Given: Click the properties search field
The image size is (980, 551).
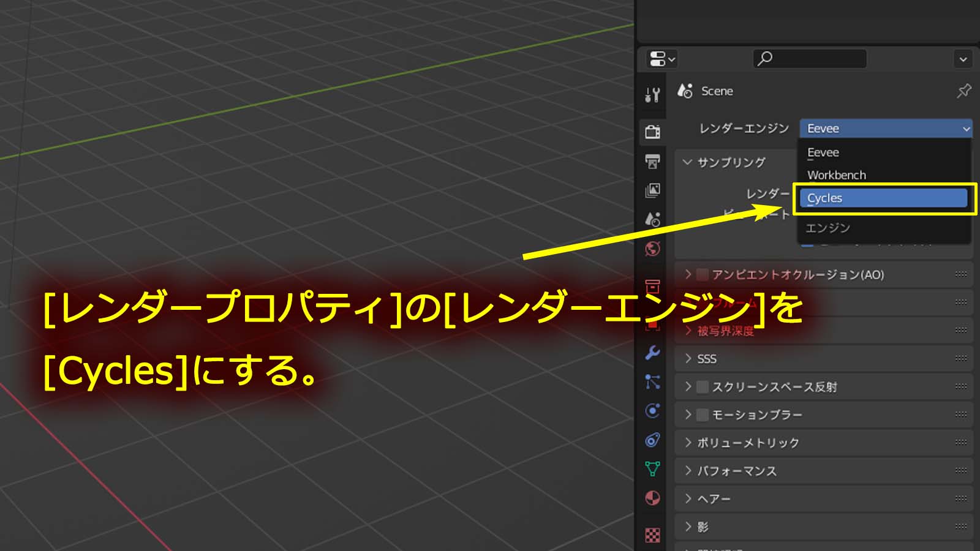Looking at the screenshot, I should point(809,59).
